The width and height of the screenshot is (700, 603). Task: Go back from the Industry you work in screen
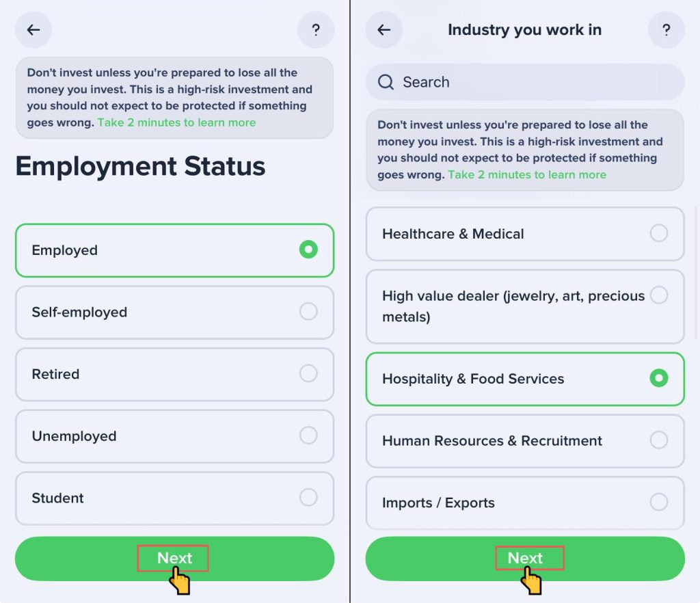coord(384,30)
